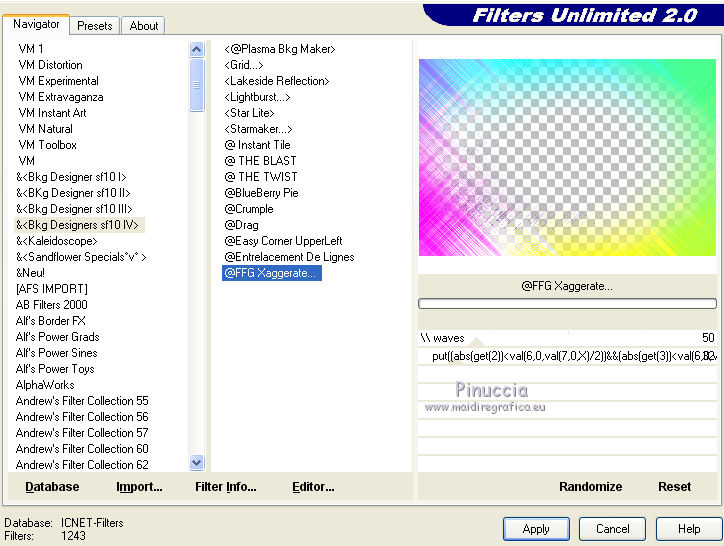Image resolution: width=724 pixels, height=546 pixels.
Task: Click the Apply button
Action: click(536, 529)
